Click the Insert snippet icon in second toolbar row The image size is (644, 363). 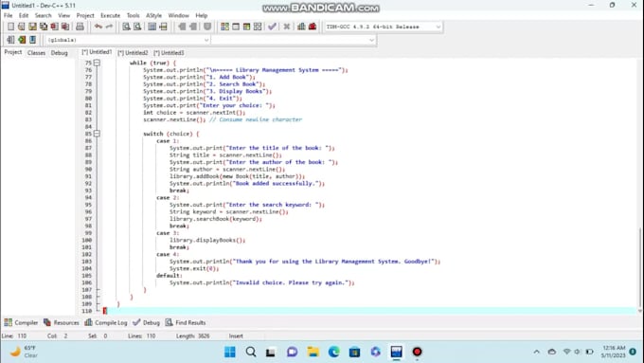pos(10,40)
